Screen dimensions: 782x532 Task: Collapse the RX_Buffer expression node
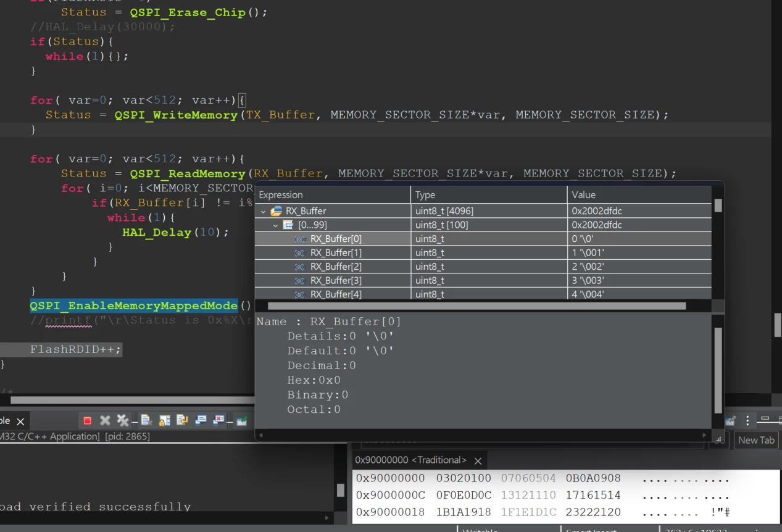click(x=264, y=211)
